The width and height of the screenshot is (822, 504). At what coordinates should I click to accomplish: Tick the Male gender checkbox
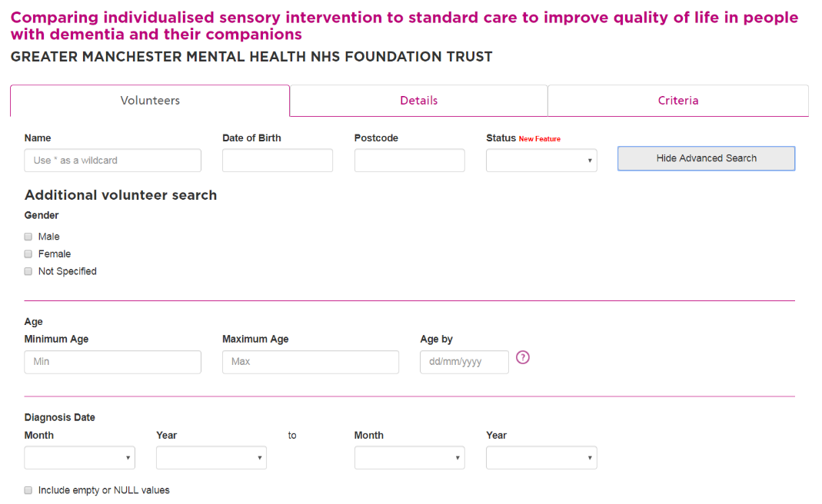point(28,237)
